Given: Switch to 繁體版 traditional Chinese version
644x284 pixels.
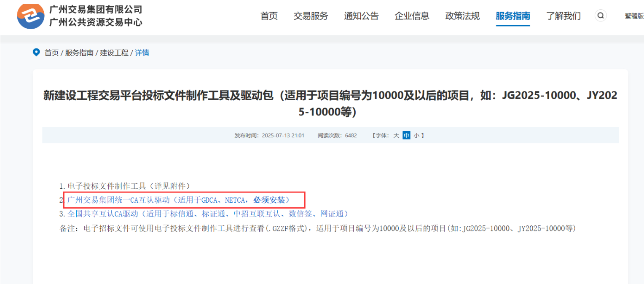Looking at the screenshot, I should click(x=634, y=16).
